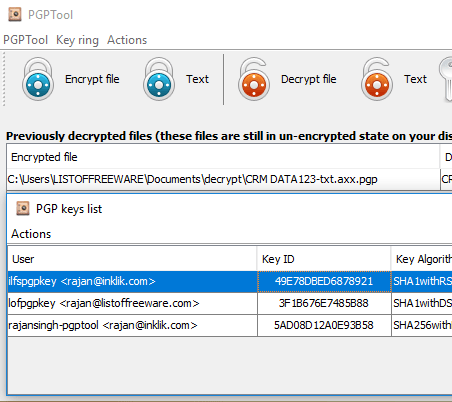This screenshot has height=402, width=452.
Task: Sort keys by Key ID column header
Action: pyautogui.click(x=324, y=259)
